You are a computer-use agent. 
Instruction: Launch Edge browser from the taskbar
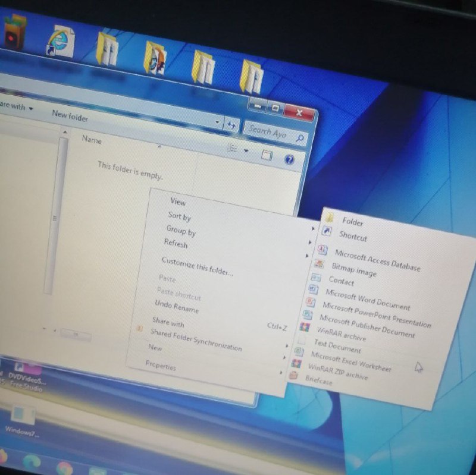tap(32, 463)
